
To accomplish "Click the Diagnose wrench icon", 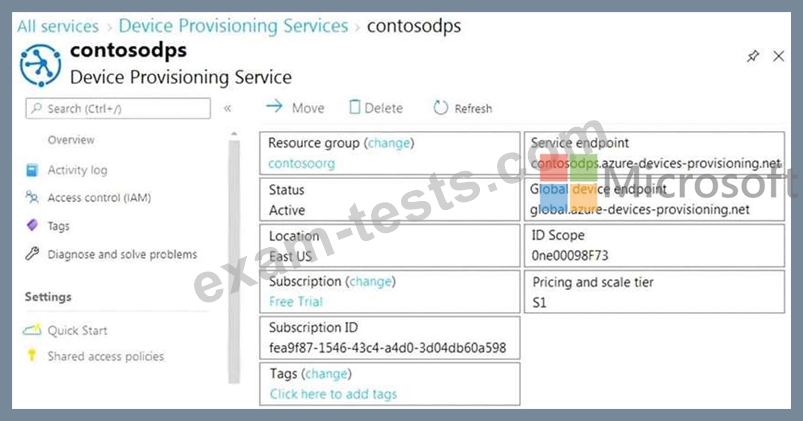I will (x=32, y=254).
